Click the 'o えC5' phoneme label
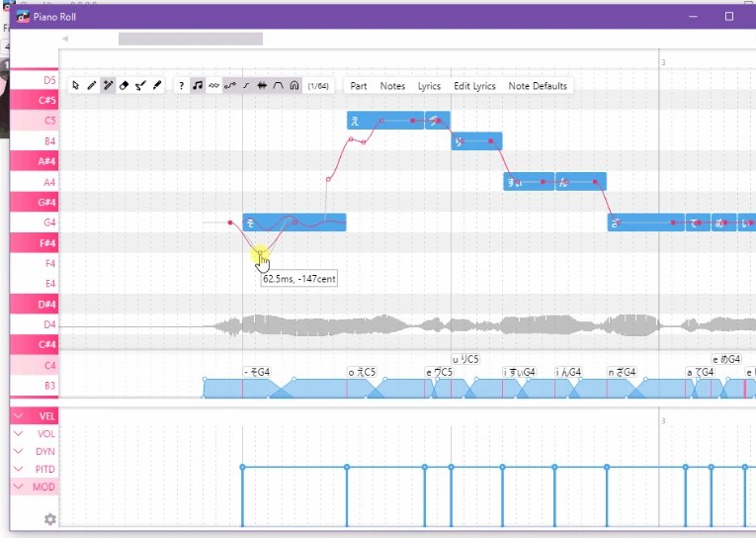The width and height of the screenshot is (756, 538). pyautogui.click(x=362, y=372)
